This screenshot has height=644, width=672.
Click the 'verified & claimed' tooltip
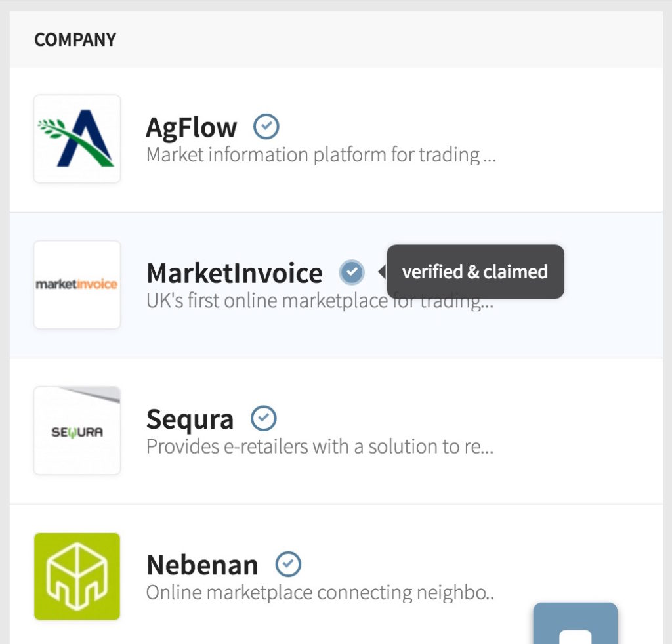pos(474,272)
